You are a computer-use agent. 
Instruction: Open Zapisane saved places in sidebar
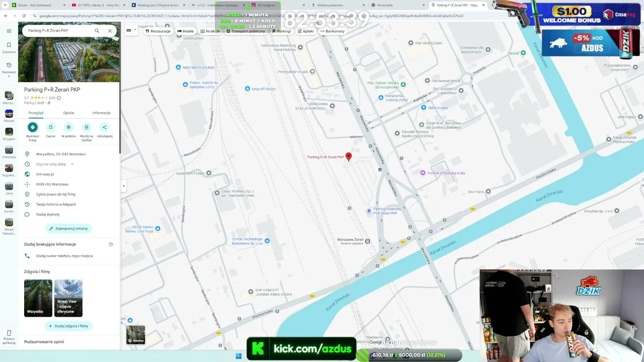[9, 47]
